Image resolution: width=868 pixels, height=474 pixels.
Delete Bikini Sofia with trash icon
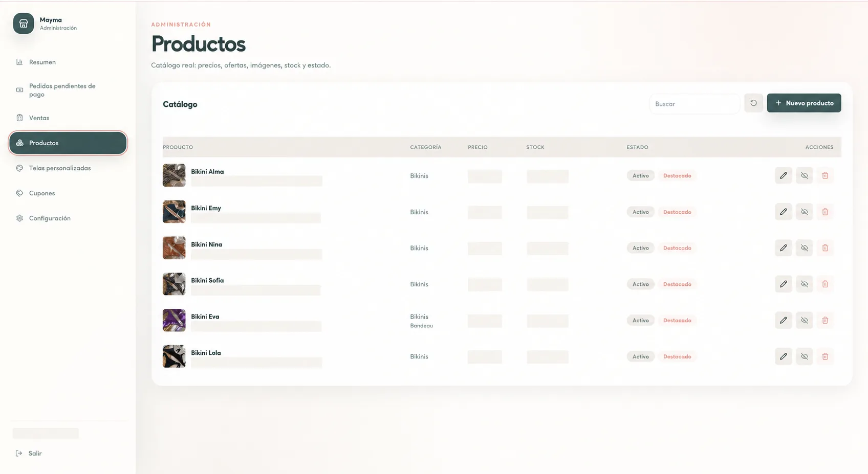point(825,284)
